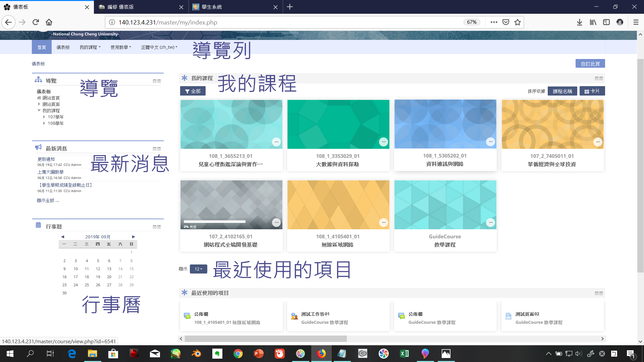Screen dimensions: 644x362
Task: Click the calendar icon in the 行事曆 block header
Action: 38,225
